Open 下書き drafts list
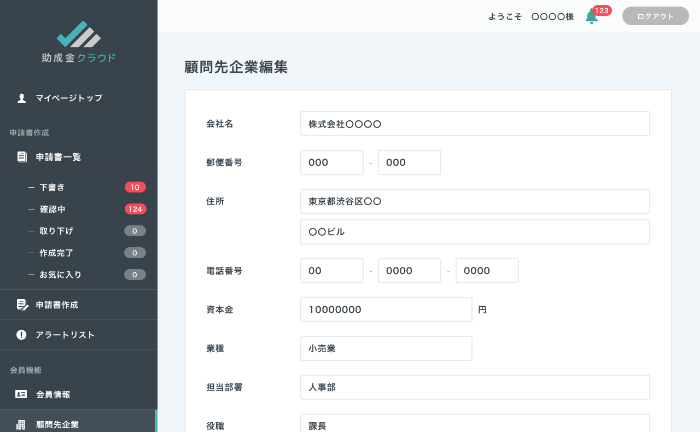Image resolution: width=700 pixels, height=432 pixels. coord(52,187)
